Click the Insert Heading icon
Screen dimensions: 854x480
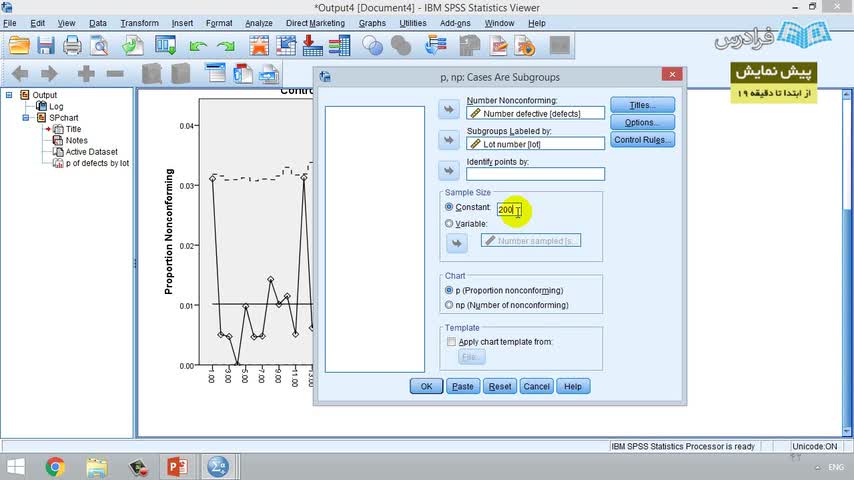216,73
